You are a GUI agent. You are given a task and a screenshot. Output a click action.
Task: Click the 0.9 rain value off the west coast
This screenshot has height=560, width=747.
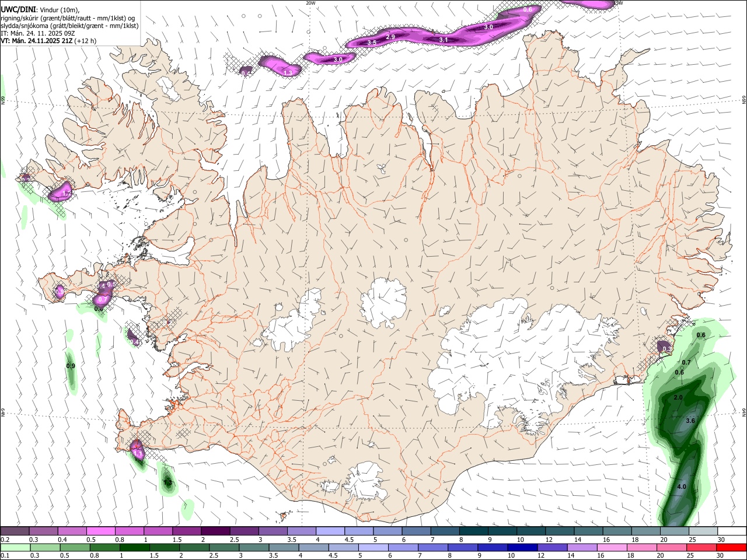(x=71, y=366)
